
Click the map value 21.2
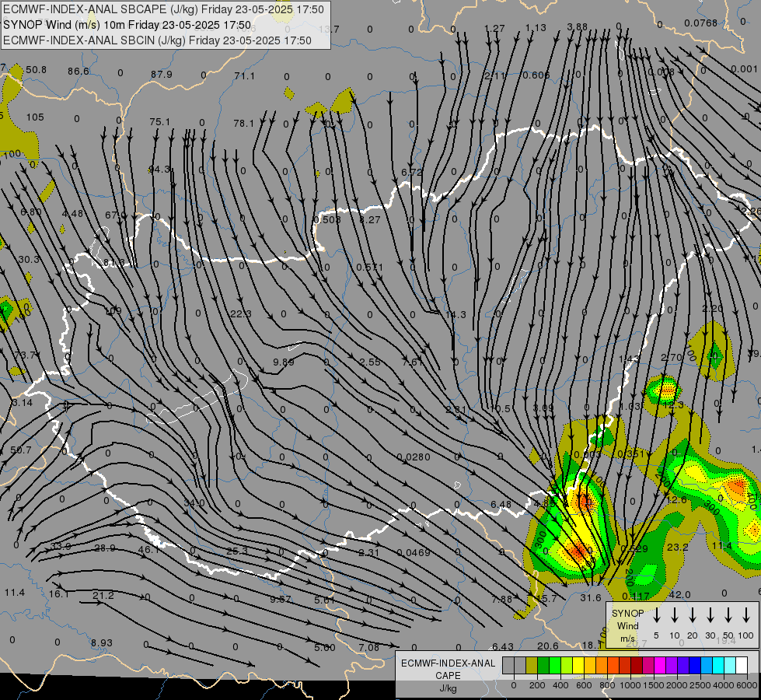103,595
